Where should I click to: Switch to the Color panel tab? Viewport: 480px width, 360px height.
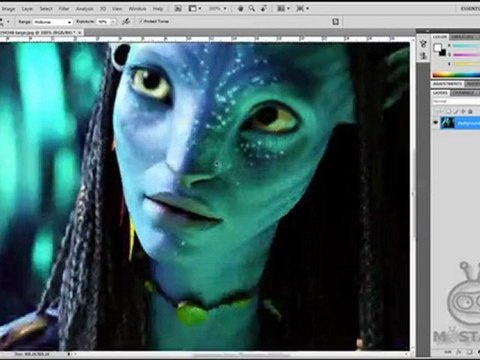440,37
